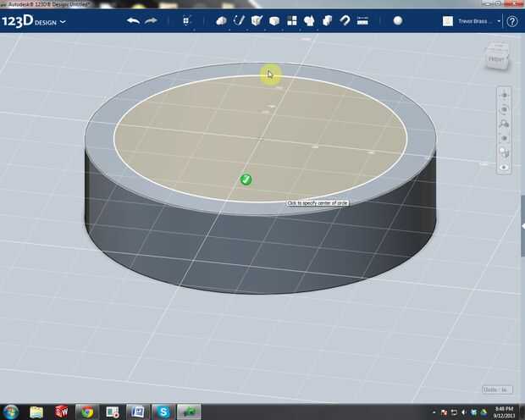
Task: Open the Material sphere tool
Action: pyautogui.click(x=398, y=21)
